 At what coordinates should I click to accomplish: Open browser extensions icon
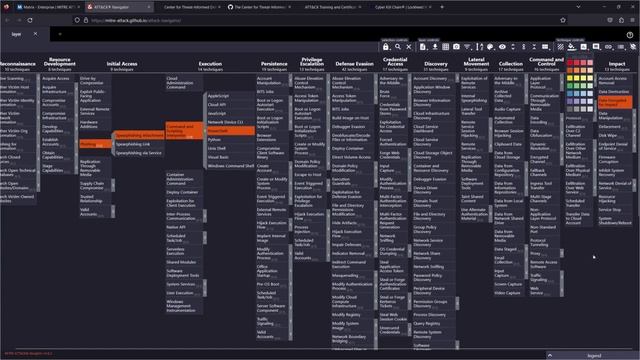pyautogui.click(x=621, y=20)
